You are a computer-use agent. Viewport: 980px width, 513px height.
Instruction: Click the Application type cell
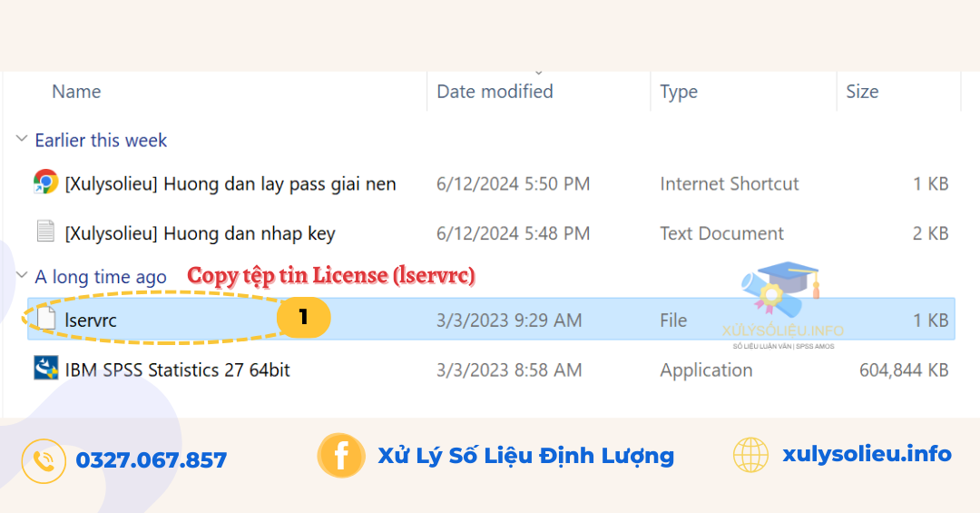coord(706,370)
